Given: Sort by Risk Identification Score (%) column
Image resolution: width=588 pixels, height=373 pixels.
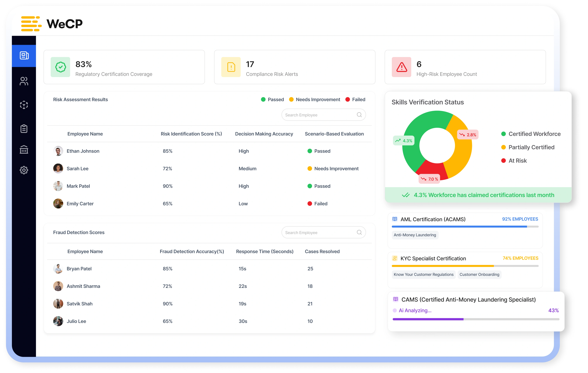Looking at the screenshot, I should 191,134.
